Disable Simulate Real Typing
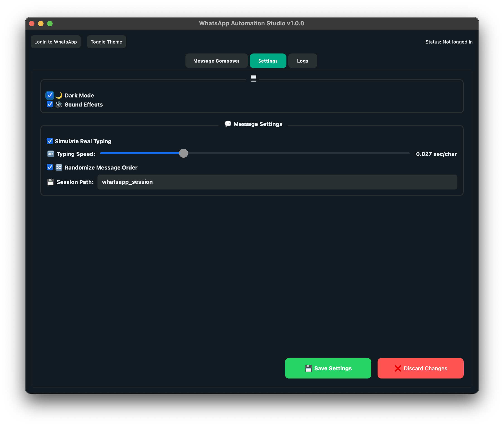504x427 pixels. click(x=50, y=141)
